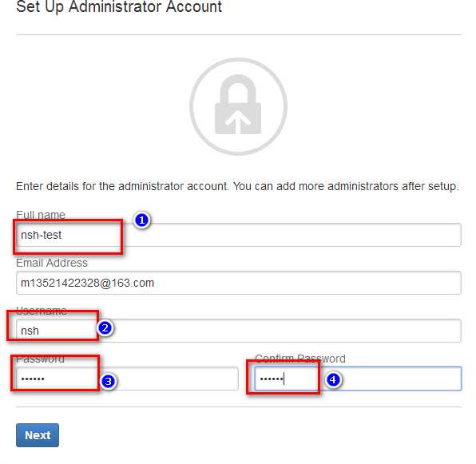The image size is (476, 464).
Task: Focus the Full name field containing nsh-test
Action: coord(239,235)
